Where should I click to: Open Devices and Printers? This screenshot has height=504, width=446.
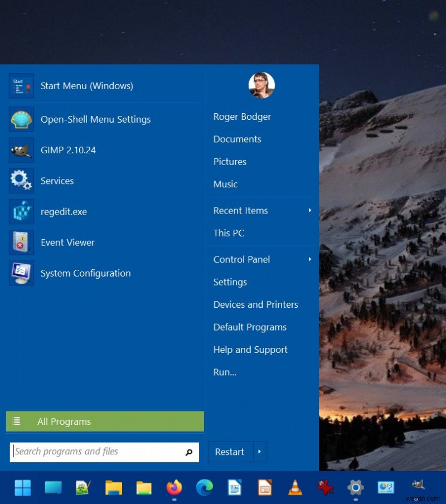click(x=255, y=304)
